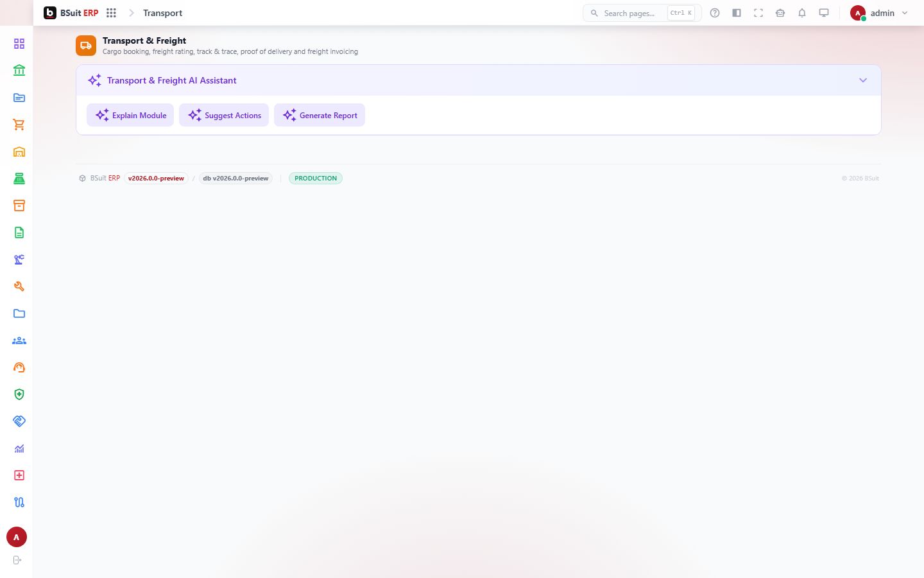The width and height of the screenshot is (924, 578).
Task: Click the Explain Module button
Action: click(x=130, y=115)
